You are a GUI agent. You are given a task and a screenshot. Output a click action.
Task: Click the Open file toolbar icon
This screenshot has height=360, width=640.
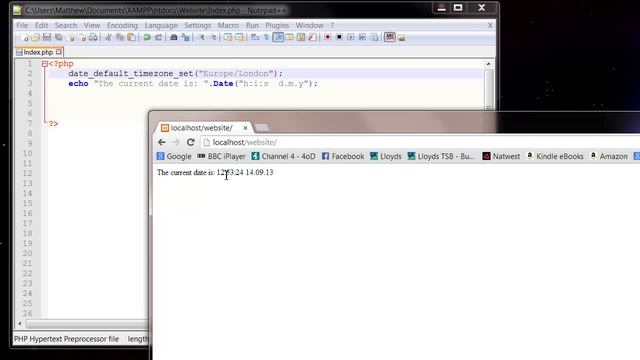(x=35, y=38)
